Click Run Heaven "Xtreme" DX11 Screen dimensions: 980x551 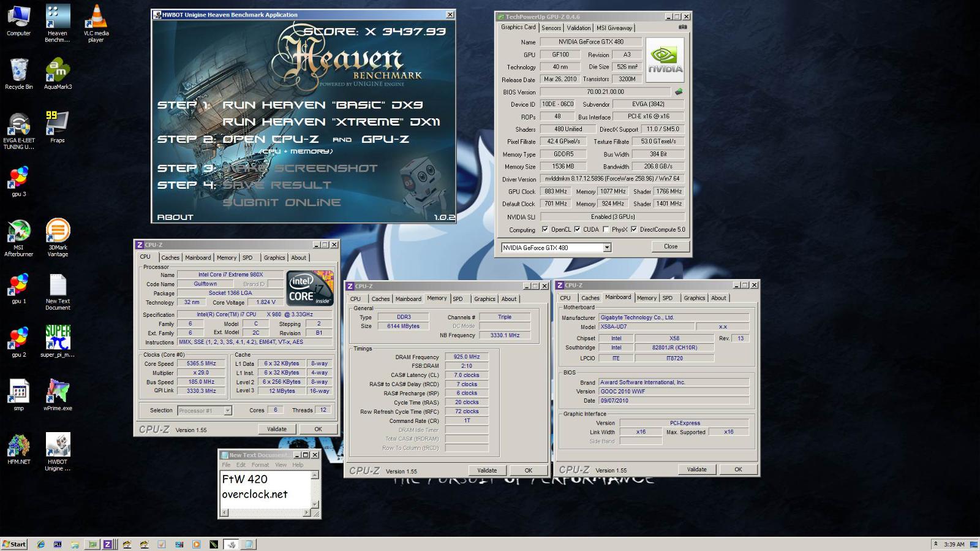pyautogui.click(x=331, y=122)
